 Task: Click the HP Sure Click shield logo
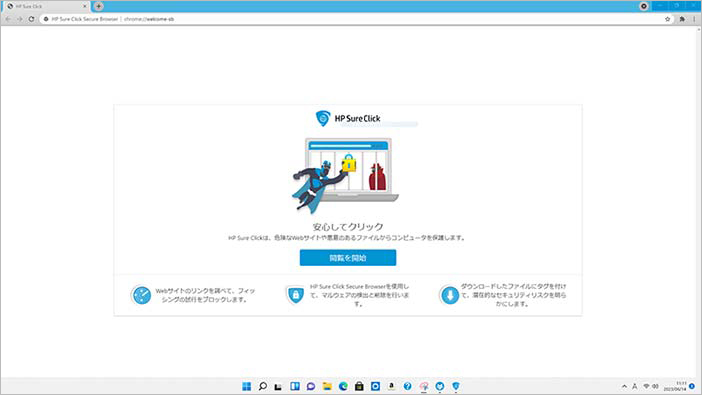(x=323, y=118)
